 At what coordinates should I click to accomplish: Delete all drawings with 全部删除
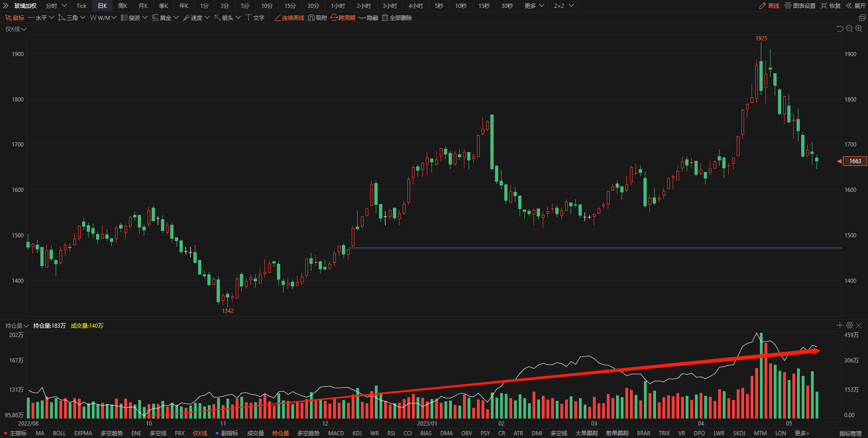tap(397, 18)
